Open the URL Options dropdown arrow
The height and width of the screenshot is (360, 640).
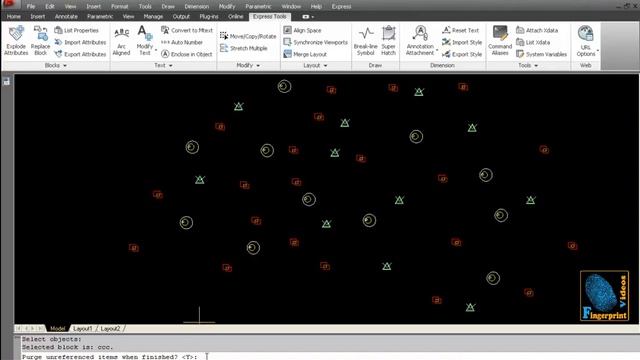click(598, 51)
